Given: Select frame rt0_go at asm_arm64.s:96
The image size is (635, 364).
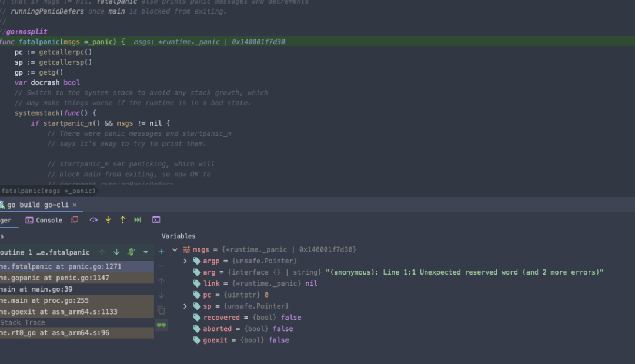Looking at the screenshot, I should 77,333.
